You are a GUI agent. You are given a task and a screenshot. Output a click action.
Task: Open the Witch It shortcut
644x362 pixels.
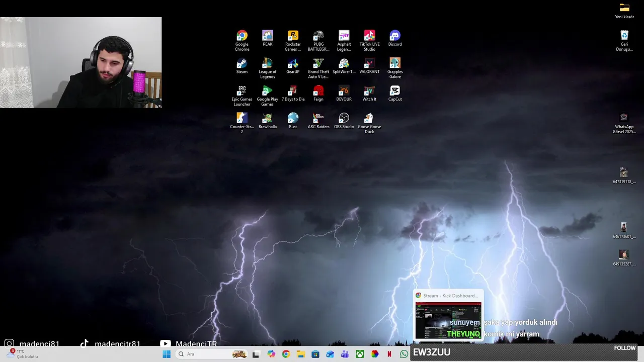(369, 94)
